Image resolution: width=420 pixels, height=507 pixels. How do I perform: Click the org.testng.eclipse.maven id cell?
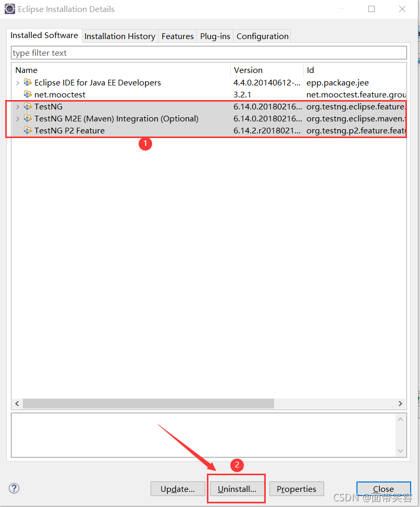356,119
